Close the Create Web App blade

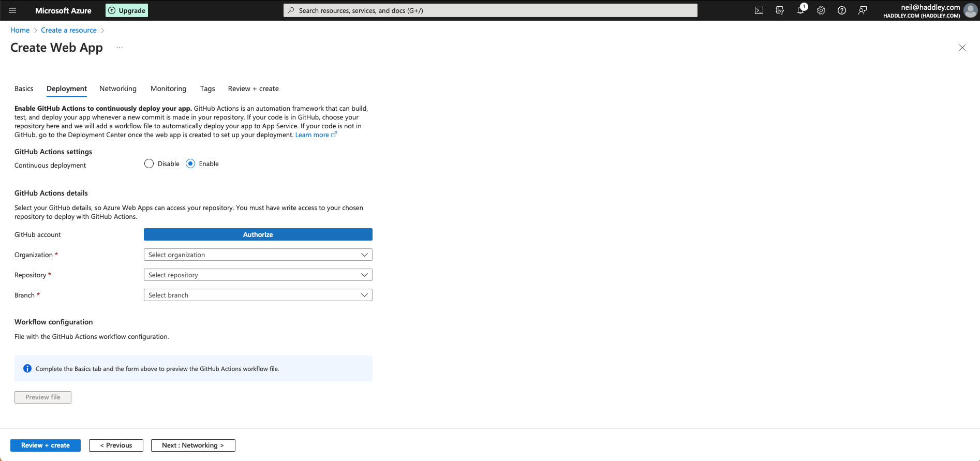962,48
